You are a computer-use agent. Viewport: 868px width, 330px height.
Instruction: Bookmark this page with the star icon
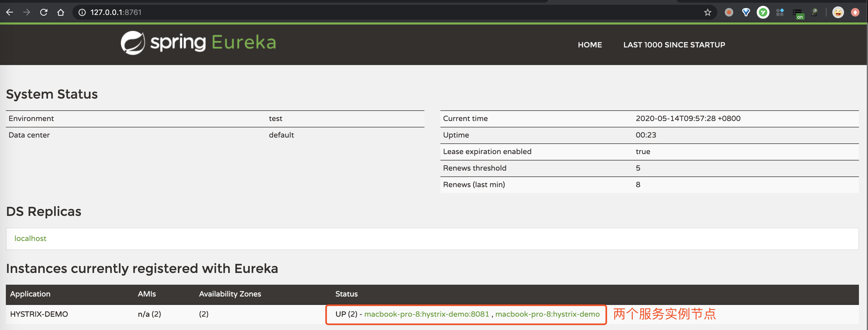click(707, 13)
